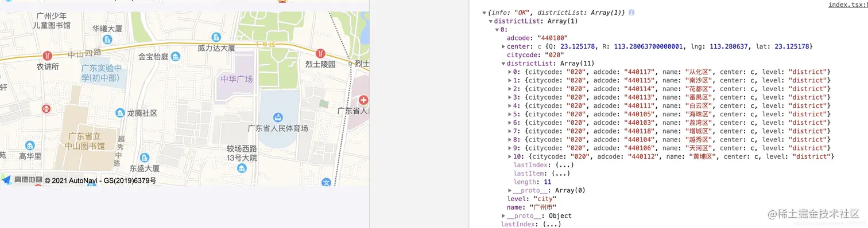Viewport: 868px width, 228px height.
Task: Open the index.tsx source link
Action: [x=848, y=5]
